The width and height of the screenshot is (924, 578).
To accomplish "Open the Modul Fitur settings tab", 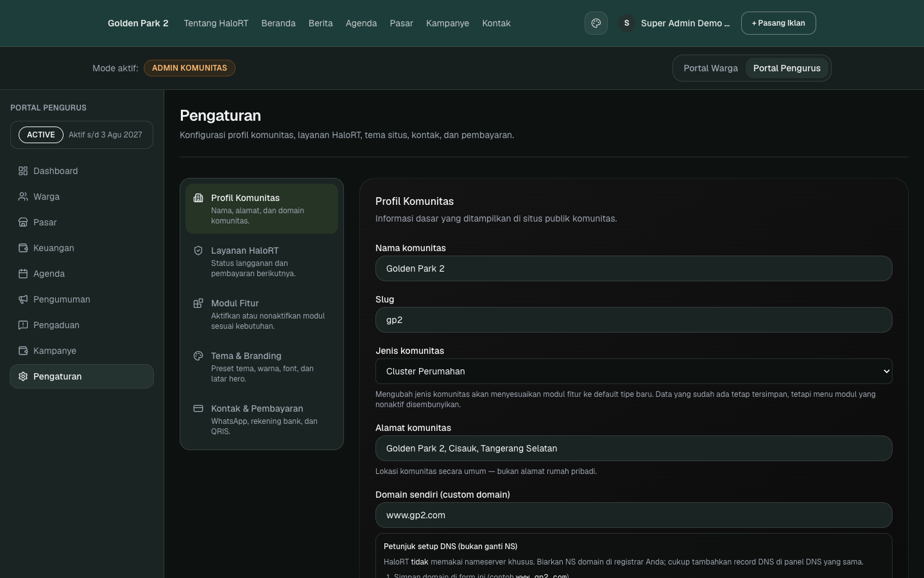I will point(262,314).
